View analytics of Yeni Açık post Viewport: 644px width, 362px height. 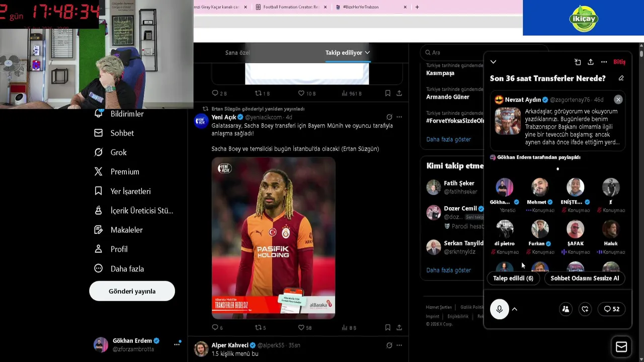(349, 327)
